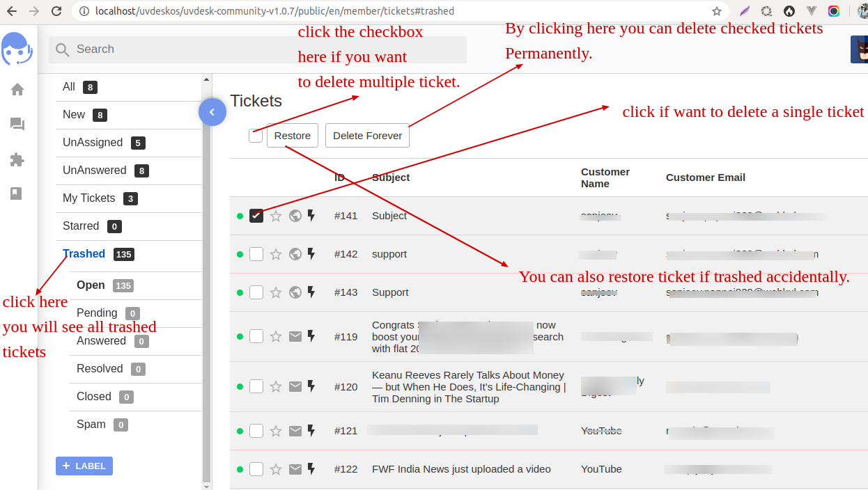Click the Search input field
This screenshot has height=490, width=868.
[x=258, y=49]
